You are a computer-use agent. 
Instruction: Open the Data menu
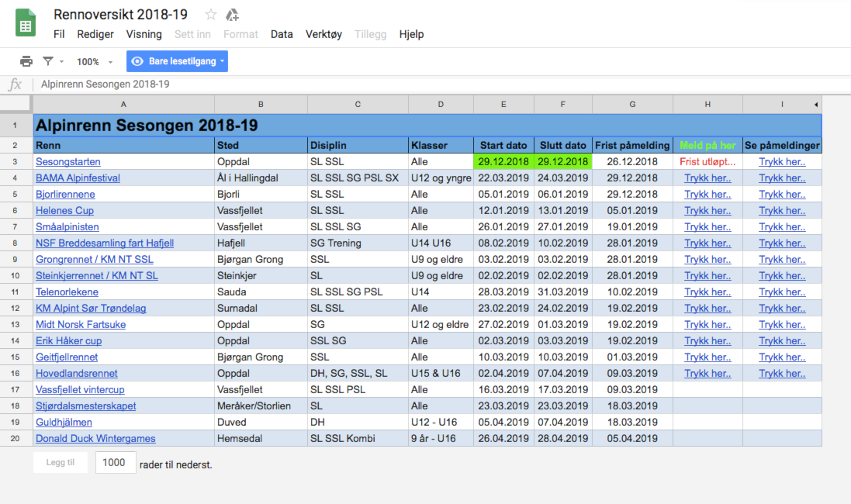pyautogui.click(x=282, y=34)
